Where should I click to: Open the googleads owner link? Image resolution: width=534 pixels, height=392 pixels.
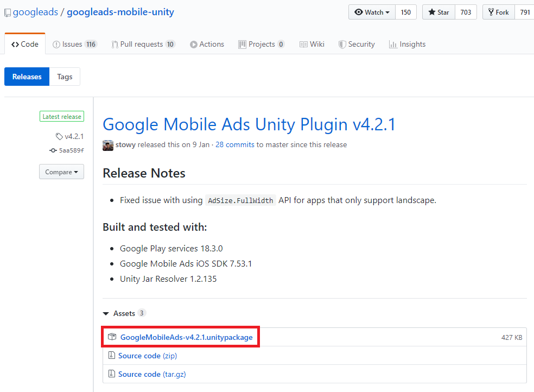click(35, 12)
